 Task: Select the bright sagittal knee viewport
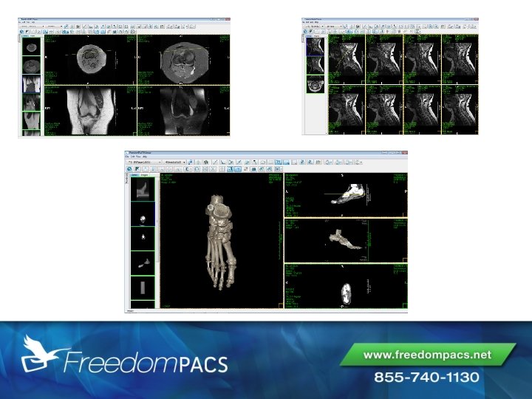pos(90,111)
